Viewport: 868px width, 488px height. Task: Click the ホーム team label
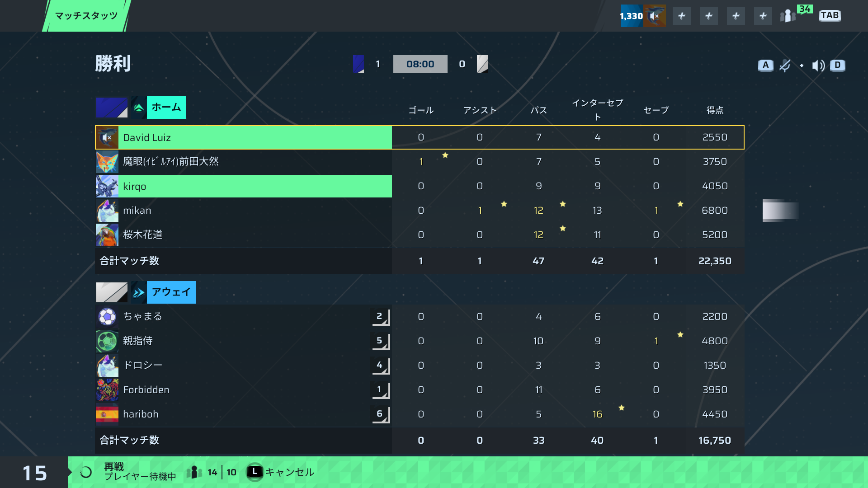166,108
